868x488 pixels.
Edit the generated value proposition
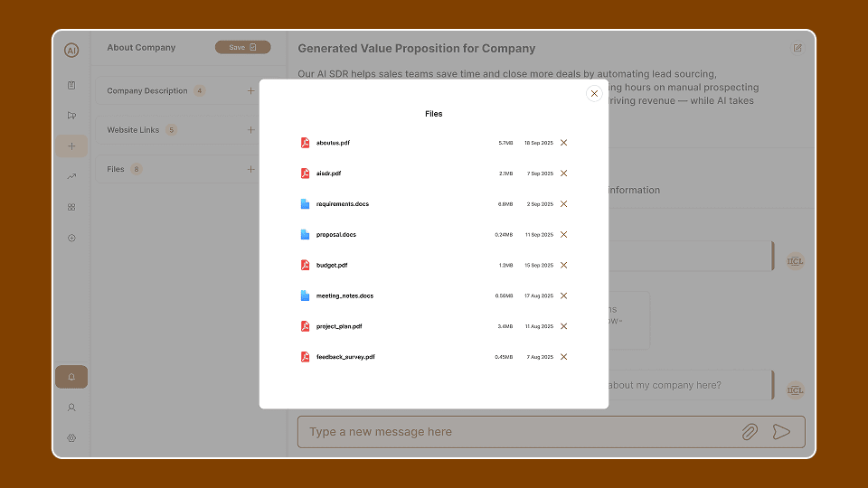point(797,48)
